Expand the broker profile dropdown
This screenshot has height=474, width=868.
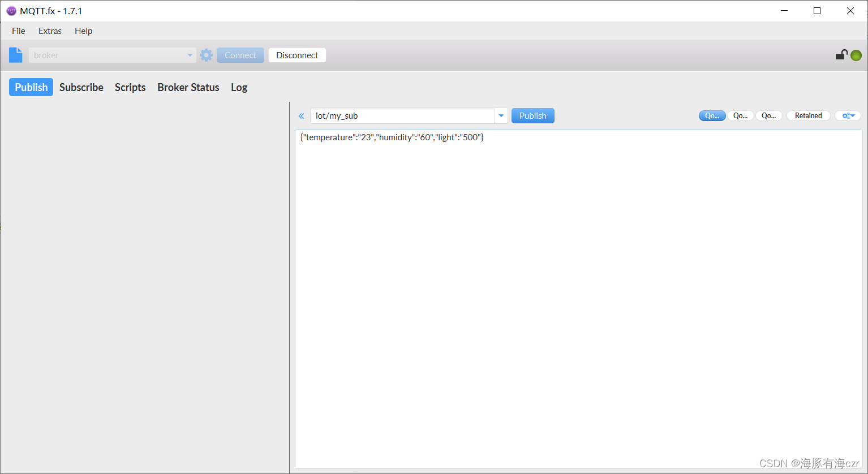pos(190,55)
